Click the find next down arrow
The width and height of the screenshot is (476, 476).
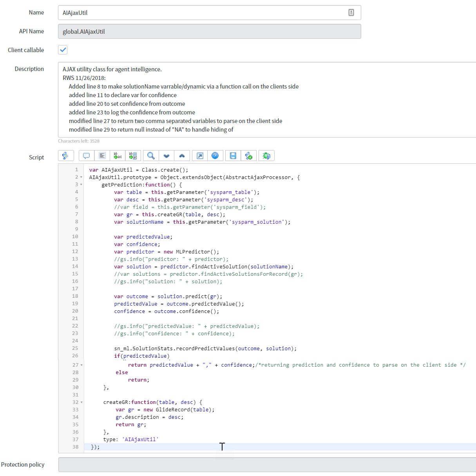tap(167, 156)
